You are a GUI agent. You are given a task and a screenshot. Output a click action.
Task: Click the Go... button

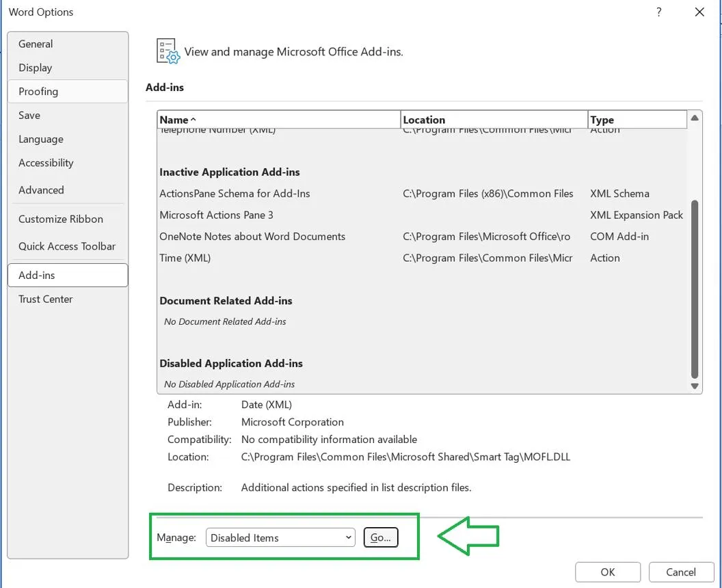(x=381, y=537)
